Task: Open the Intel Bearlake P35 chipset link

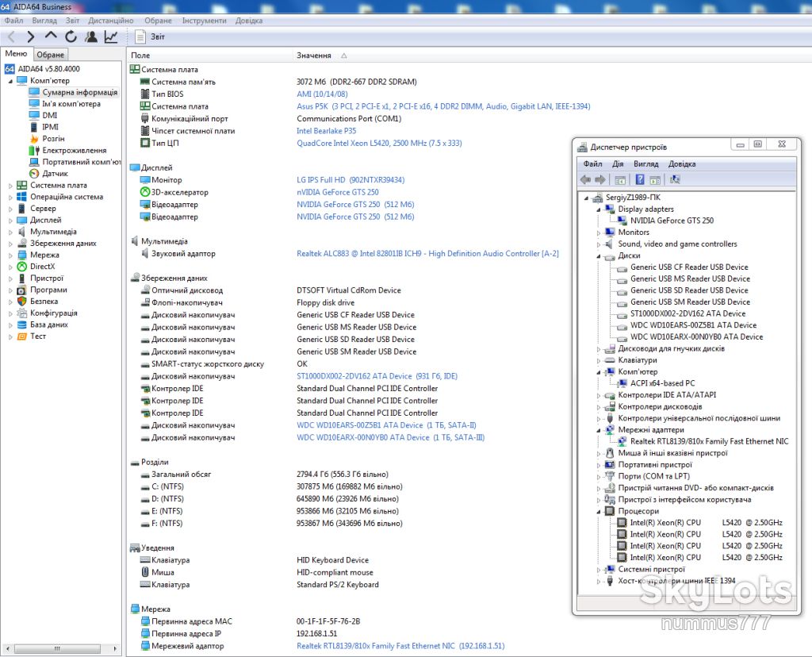Action: (x=326, y=131)
